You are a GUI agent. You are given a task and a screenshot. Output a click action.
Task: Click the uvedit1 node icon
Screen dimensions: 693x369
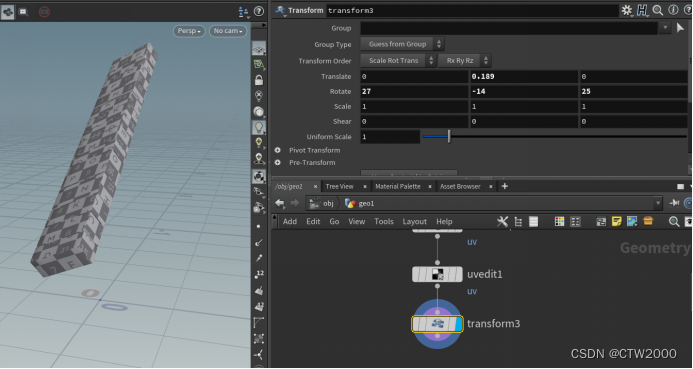[x=437, y=274]
